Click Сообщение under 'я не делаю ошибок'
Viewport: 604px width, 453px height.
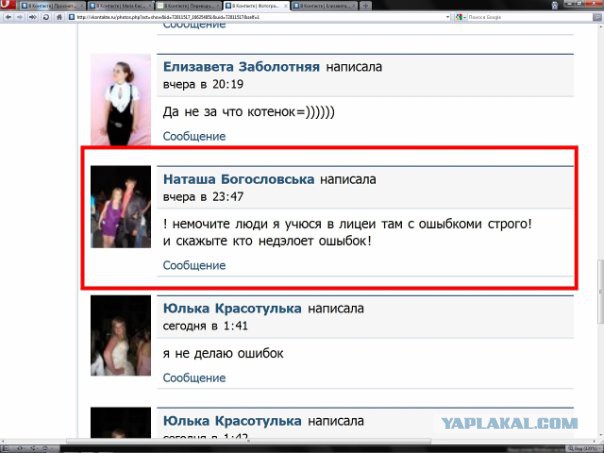pos(194,378)
